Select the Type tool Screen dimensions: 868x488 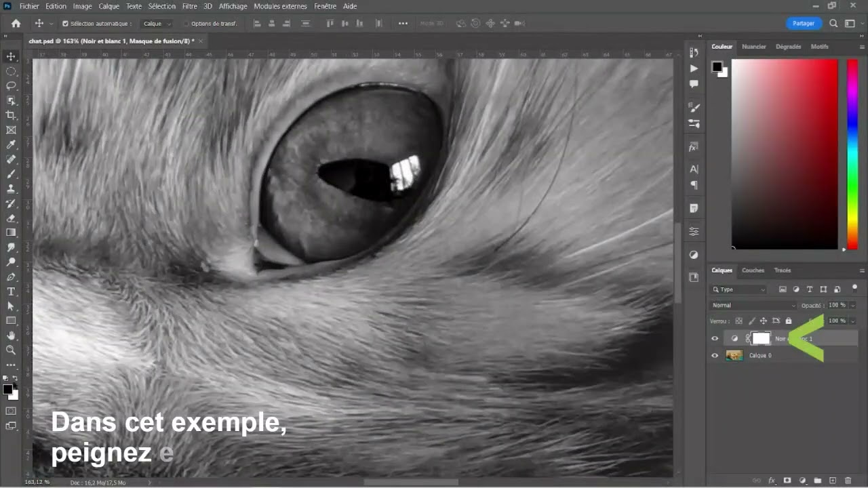pos(11,291)
